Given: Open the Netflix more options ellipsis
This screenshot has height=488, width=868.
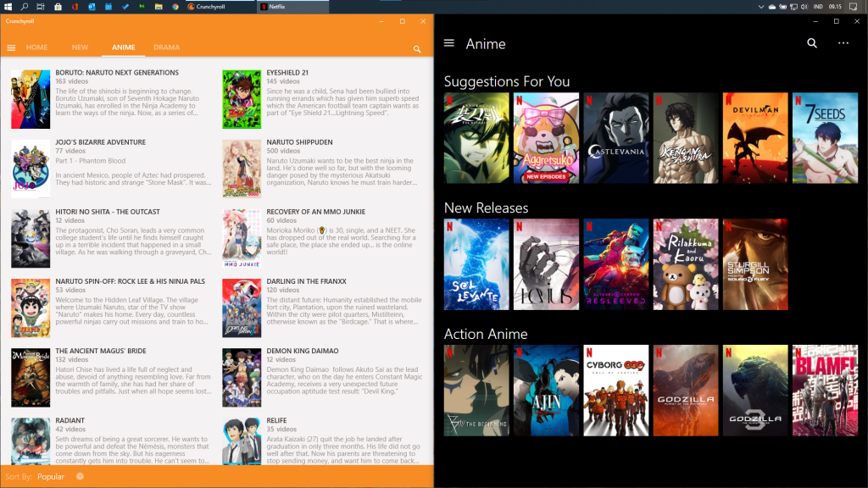Looking at the screenshot, I should [x=843, y=43].
